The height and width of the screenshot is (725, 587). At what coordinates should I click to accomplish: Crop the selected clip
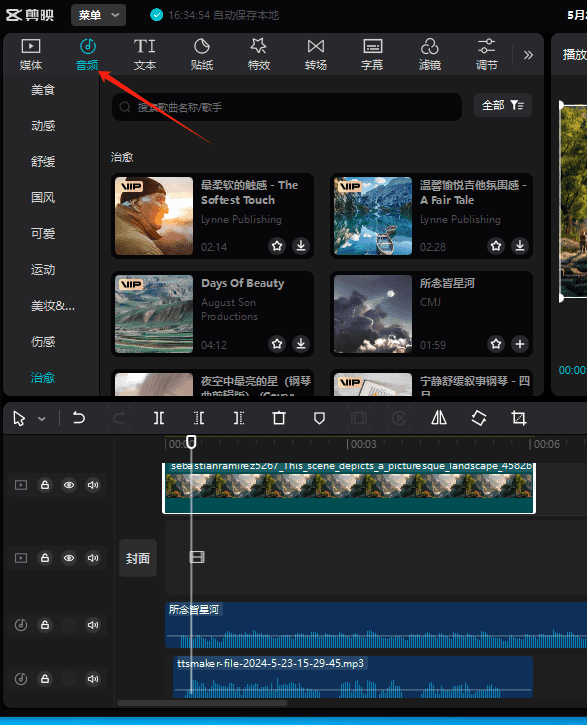coord(519,418)
